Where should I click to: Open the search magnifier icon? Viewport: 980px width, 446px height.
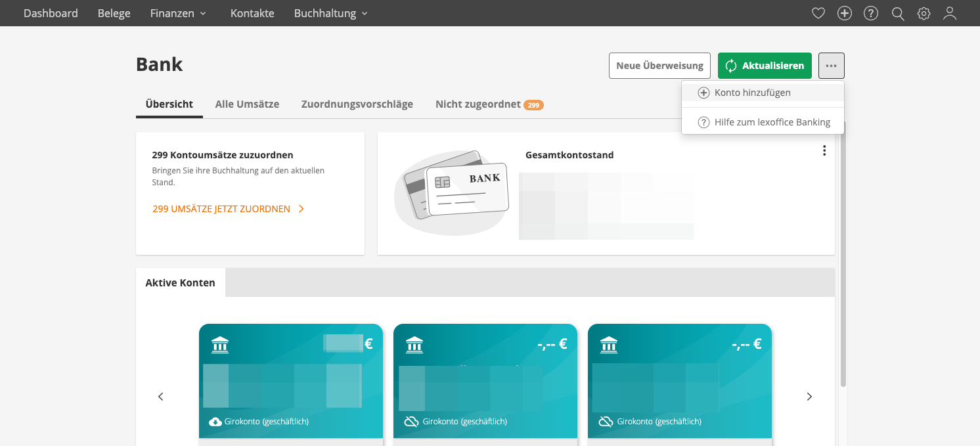[898, 13]
